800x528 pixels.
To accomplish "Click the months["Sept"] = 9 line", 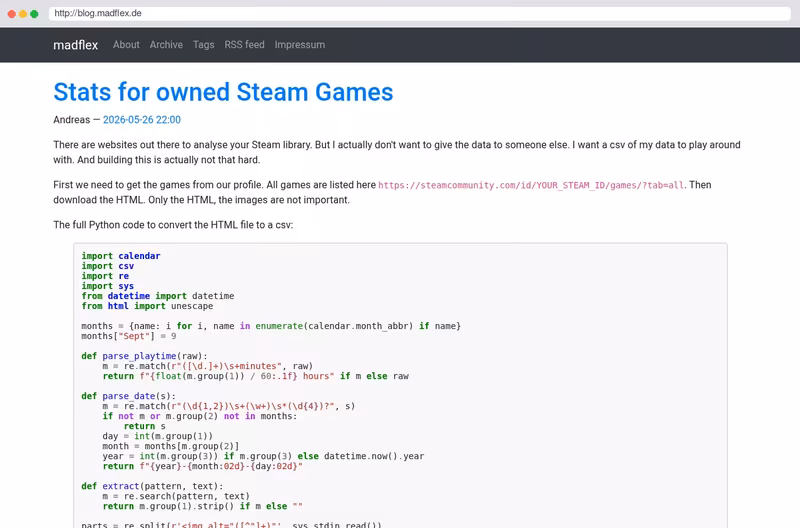I will (x=129, y=336).
